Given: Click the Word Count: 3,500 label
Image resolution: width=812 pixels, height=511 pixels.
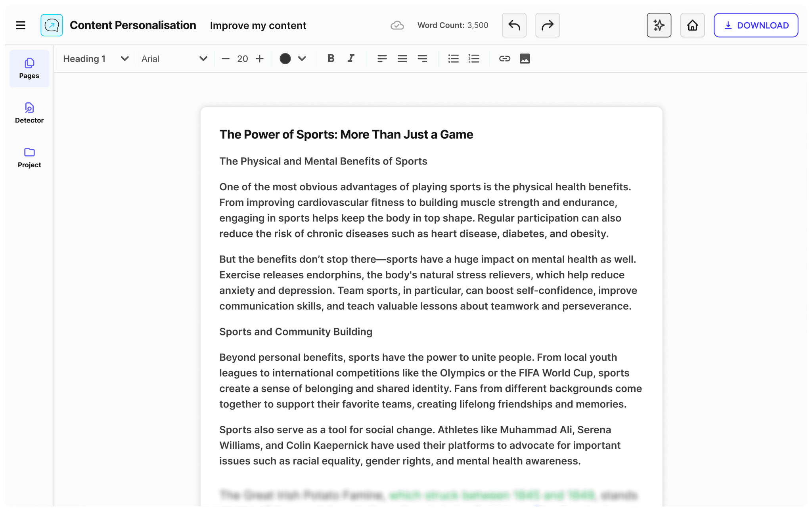Looking at the screenshot, I should click(453, 25).
